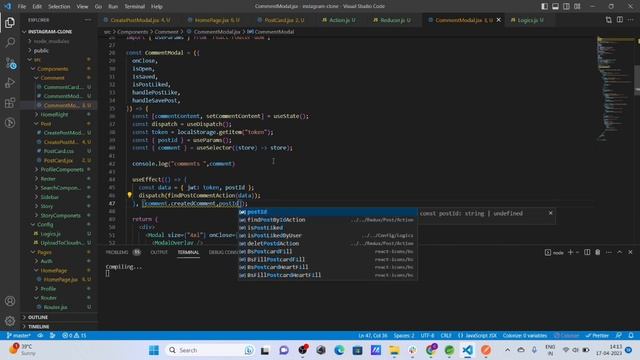The image size is (640, 360).
Task: Toggle secondary side bar layout icon
Action: coord(567,6)
